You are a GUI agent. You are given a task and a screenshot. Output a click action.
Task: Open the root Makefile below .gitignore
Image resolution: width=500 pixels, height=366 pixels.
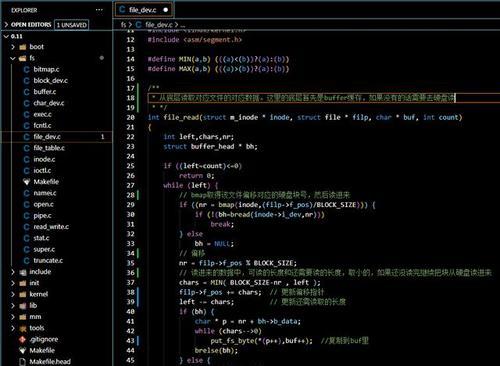(x=42, y=350)
